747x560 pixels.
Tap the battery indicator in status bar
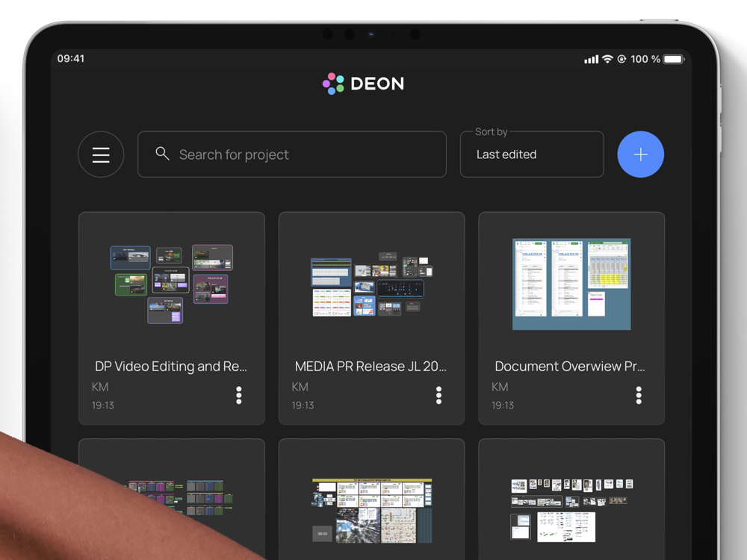[x=674, y=59]
